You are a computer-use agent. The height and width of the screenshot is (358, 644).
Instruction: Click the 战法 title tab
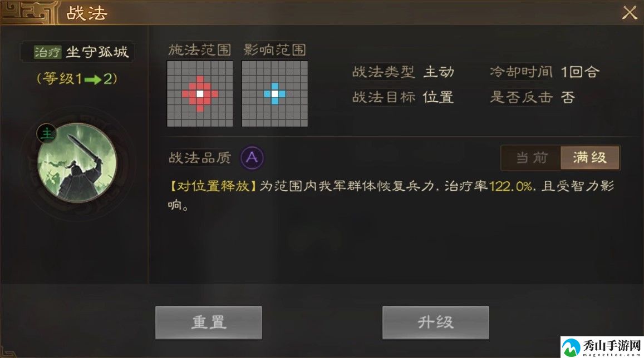click(x=87, y=13)
